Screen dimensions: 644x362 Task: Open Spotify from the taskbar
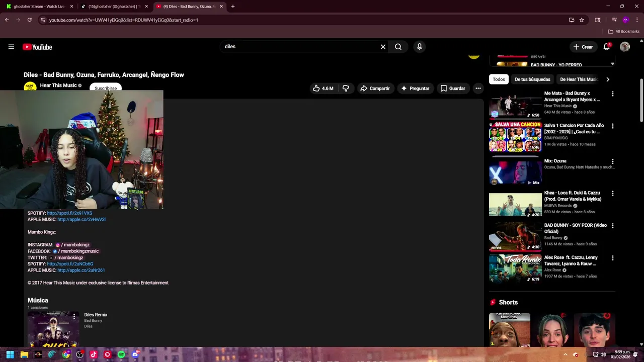pyautogui.click(x=121, y=354)
